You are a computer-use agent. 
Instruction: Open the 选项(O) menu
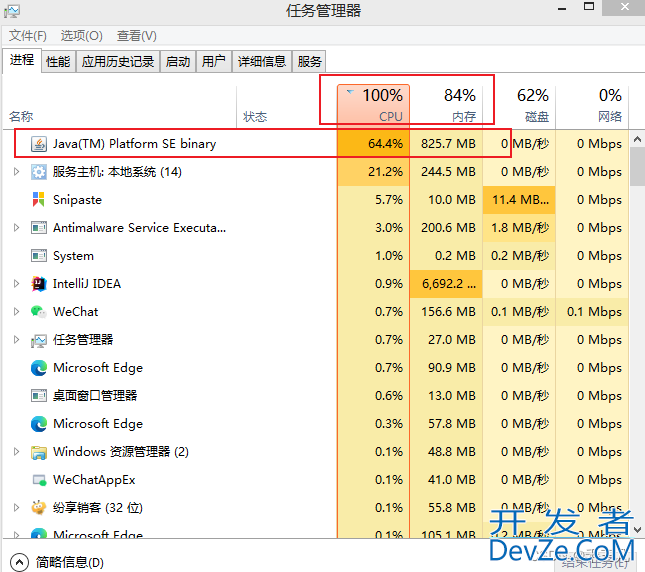point(81,36)
